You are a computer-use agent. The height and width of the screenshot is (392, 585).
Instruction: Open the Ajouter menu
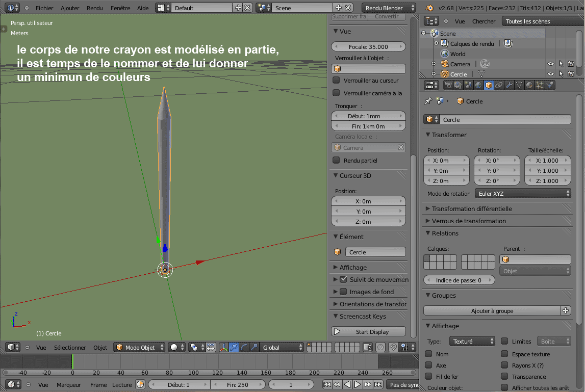point(70,8)
